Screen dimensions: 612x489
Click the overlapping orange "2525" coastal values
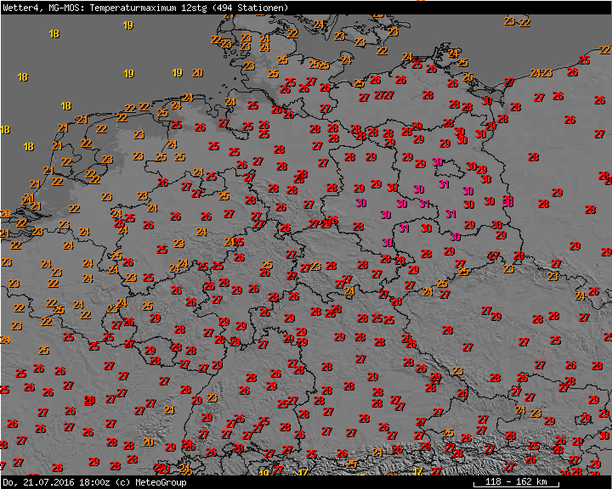319,65
